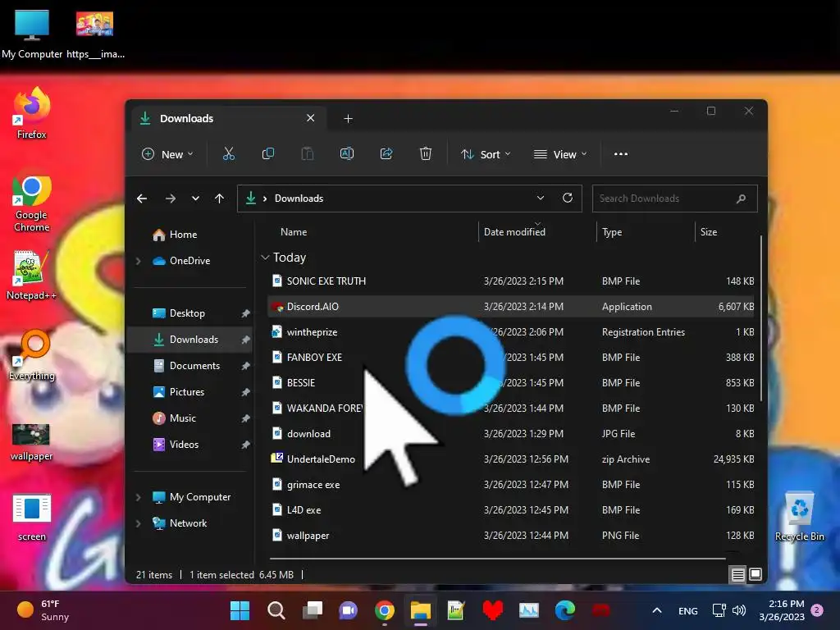Switch to large thumbnails view icon

[x=756, y=575]
